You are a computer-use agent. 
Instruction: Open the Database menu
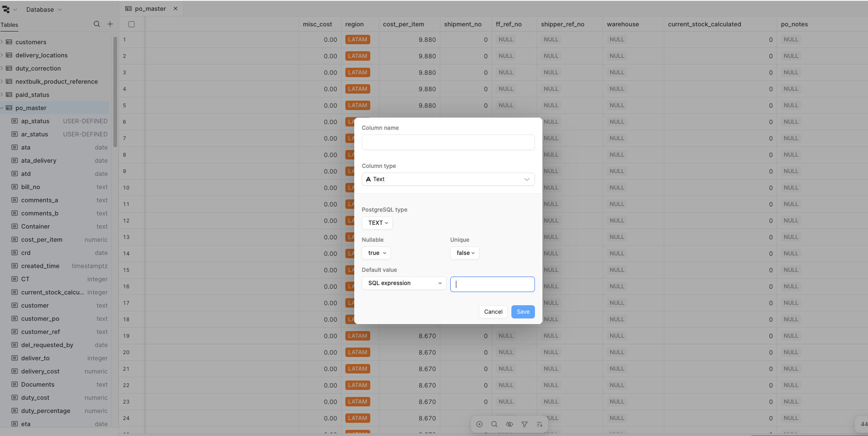(x=43, y=9)
